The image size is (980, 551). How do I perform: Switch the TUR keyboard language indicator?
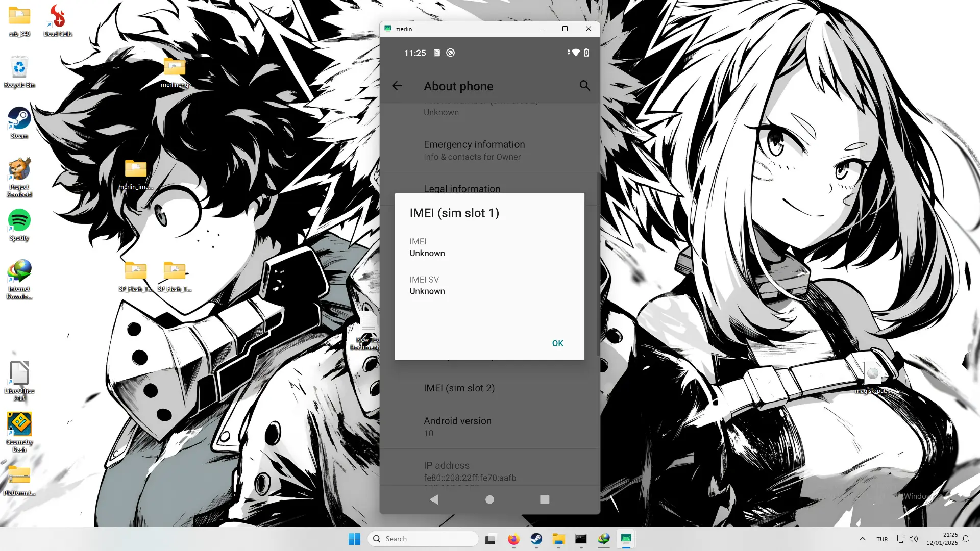pos(882,539)
